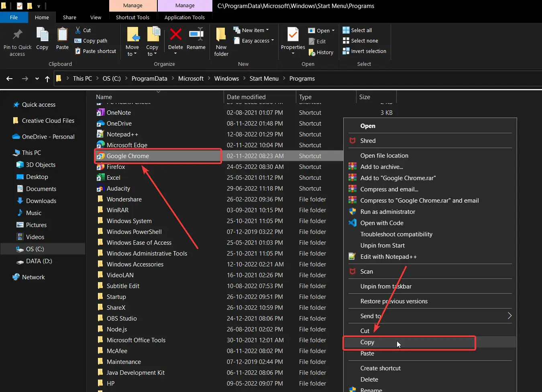Click Select none in ribbon
This screenshot has height=392, width=542.
tap(360, 41)
